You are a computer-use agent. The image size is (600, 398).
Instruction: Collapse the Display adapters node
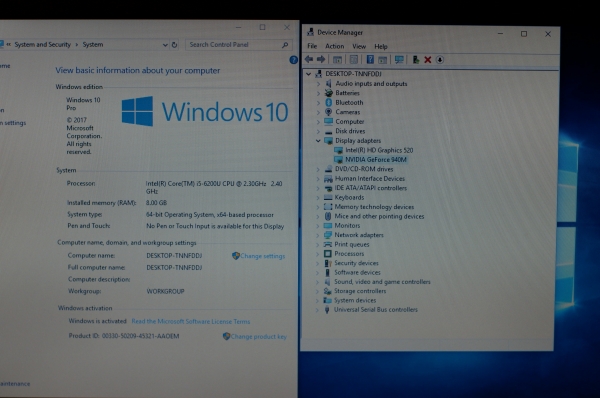click(318, 140)
